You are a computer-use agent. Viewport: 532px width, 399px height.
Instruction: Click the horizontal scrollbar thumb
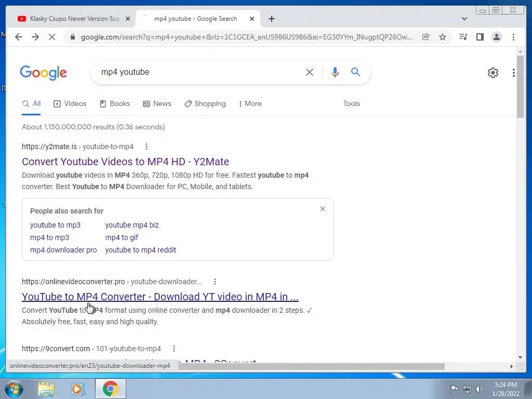[312, 366]
